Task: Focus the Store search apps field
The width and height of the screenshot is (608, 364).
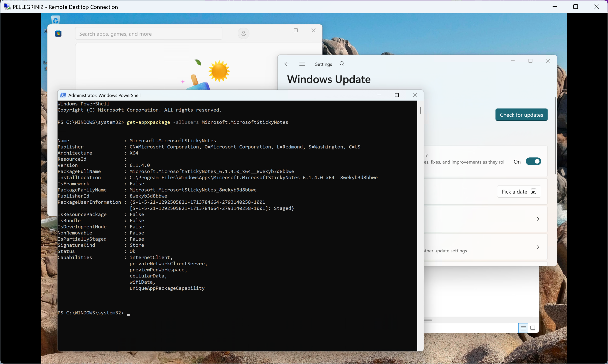Action: point(148,34)
